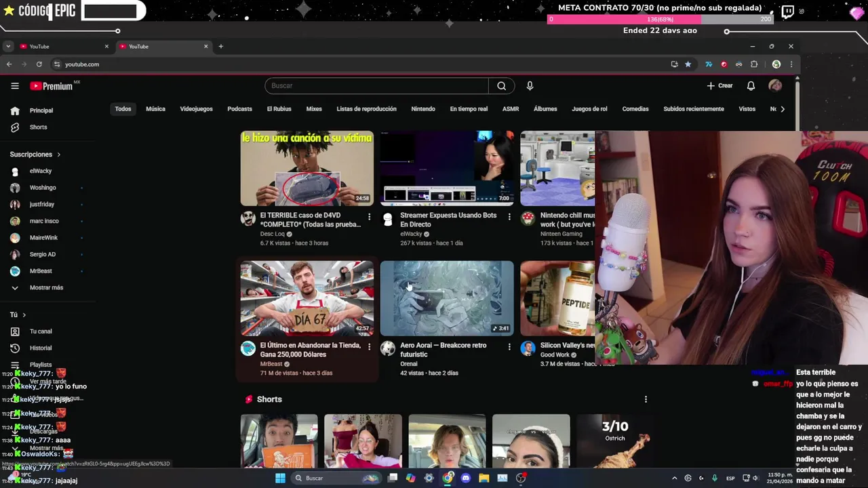Open options for D4VD video
The image size is (868, 488).
(x=369, y=216)
